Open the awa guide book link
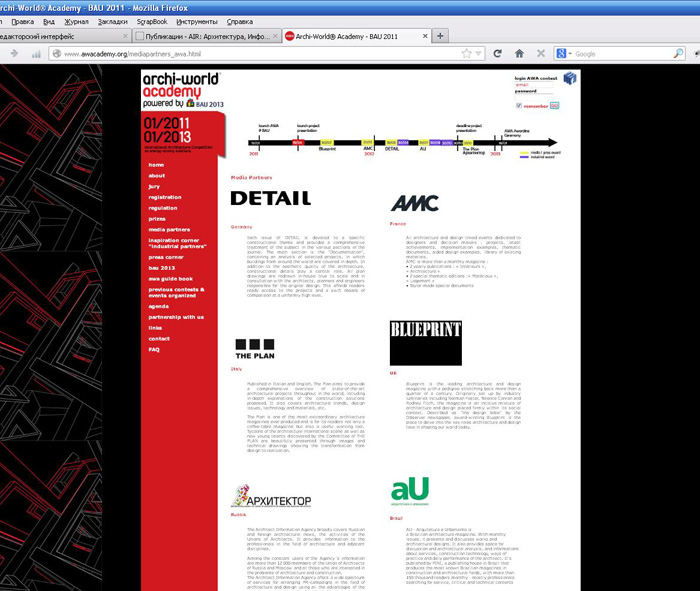The height and width of the screenshot is (591, 700). click(171, 279)
